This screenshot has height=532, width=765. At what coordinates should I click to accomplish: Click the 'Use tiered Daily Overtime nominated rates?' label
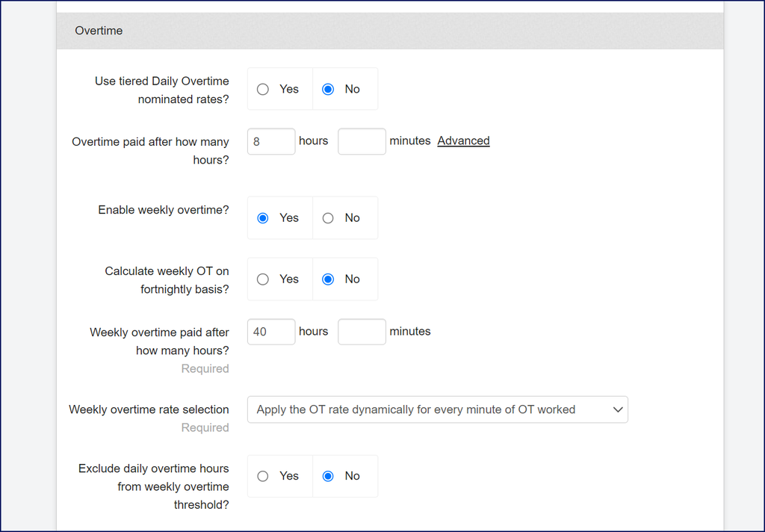pyautogui.click(x=161, y=90)
